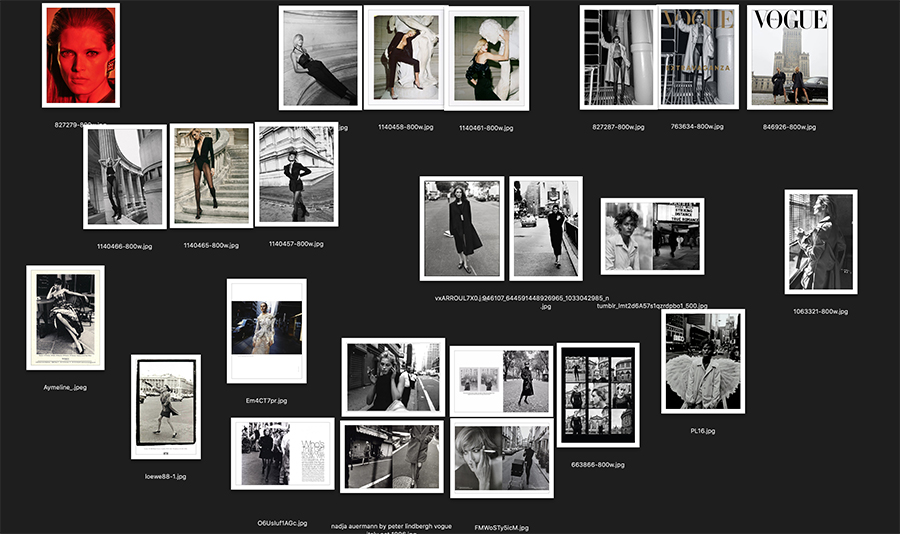Select the woman in long coat street thumbnail
The image size is (900, 534).
[x=461, y=229]
